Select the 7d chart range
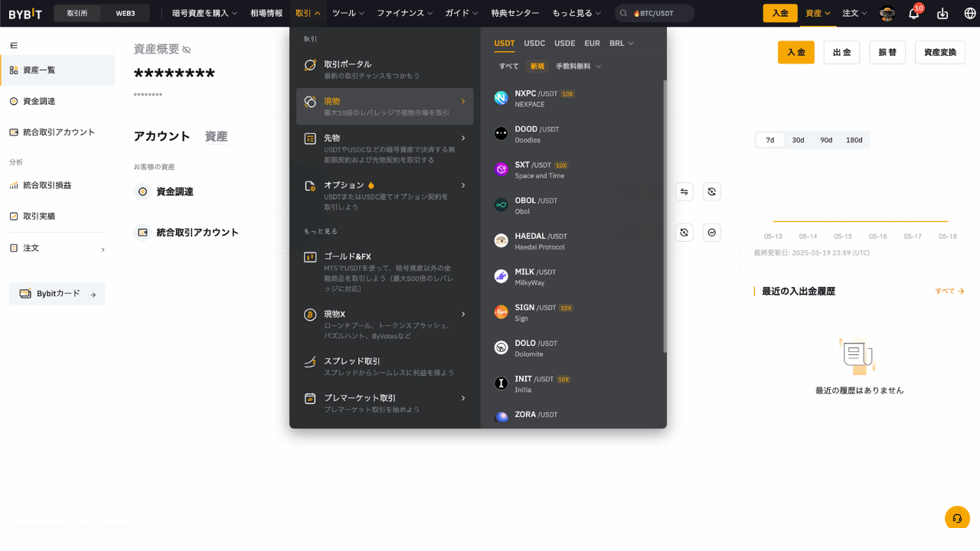Screen dimensions: 980x551 pos(770,140)
